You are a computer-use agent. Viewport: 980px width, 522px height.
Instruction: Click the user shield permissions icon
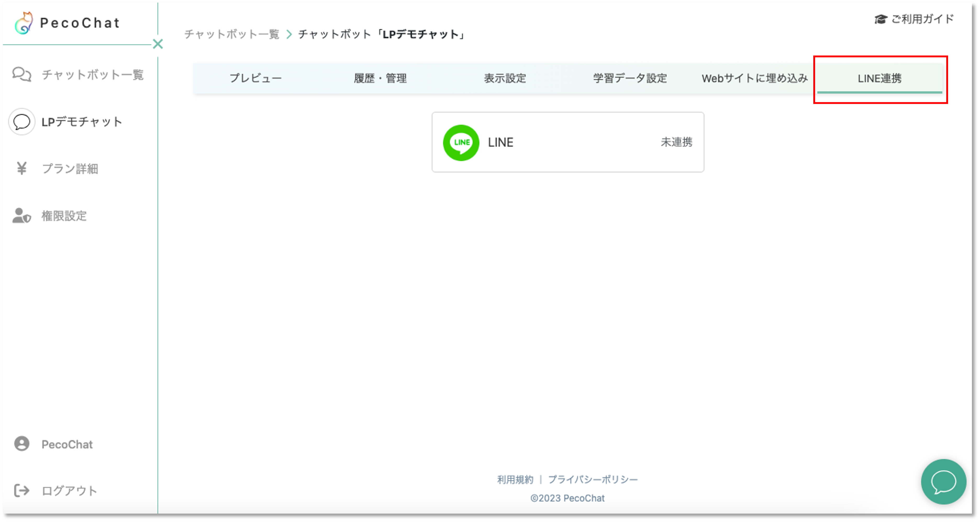pyautogui.click(x=22, y=216)
